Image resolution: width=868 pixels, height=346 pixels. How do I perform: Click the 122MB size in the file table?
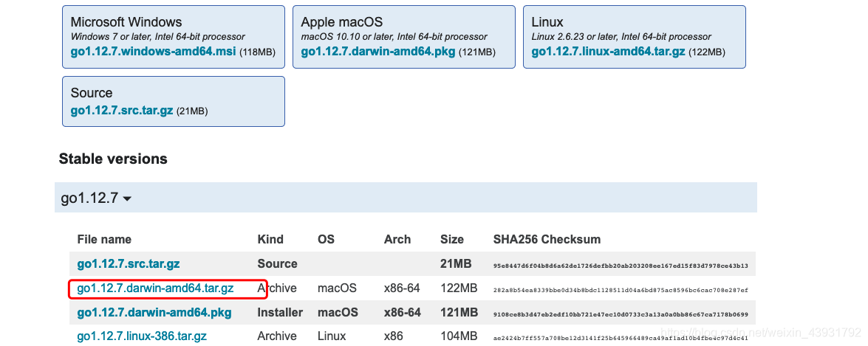point(458,288)
